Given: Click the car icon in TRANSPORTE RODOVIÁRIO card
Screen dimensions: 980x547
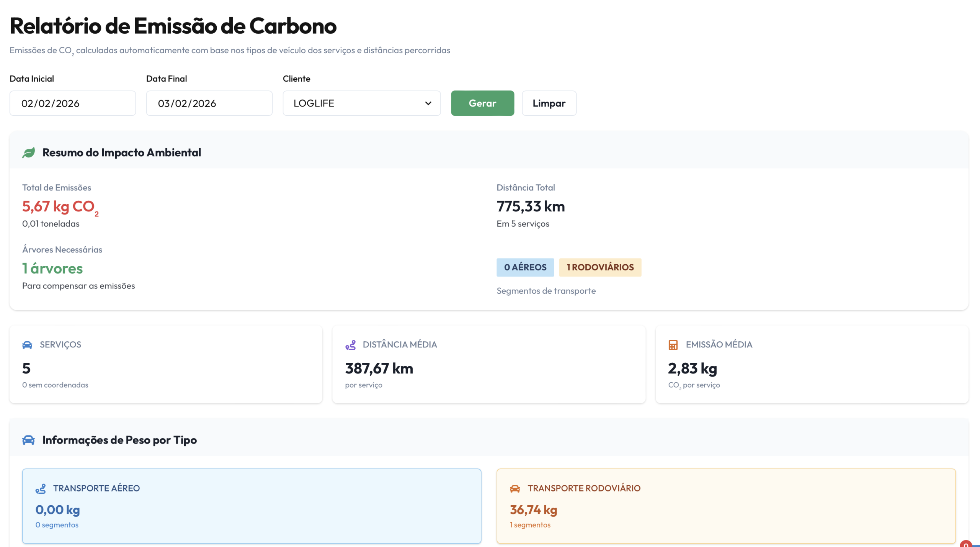Looking at the screenshot, I should coord(515,488).
